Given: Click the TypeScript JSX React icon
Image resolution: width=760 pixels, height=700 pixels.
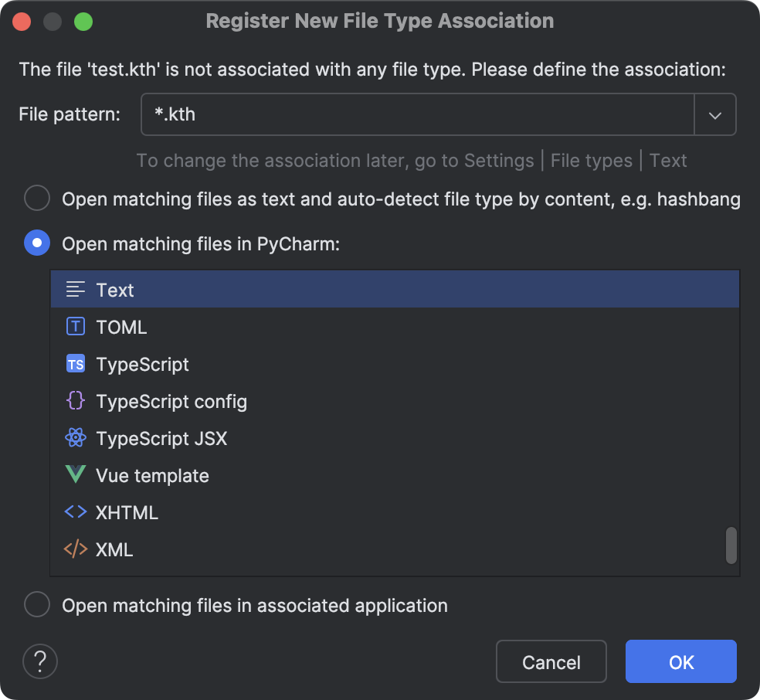Looking at the screenshot, I should pos(75,437).
